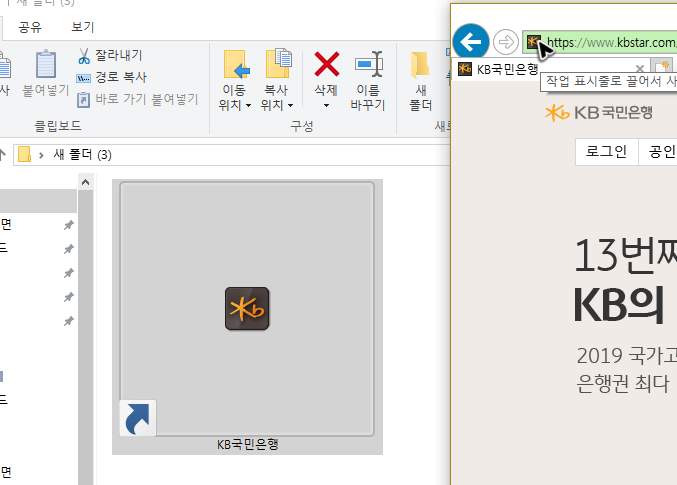Click the 2019 국가고 text on the webpage
This screenshot has width=677, height=485.
[x=626, y=356]
